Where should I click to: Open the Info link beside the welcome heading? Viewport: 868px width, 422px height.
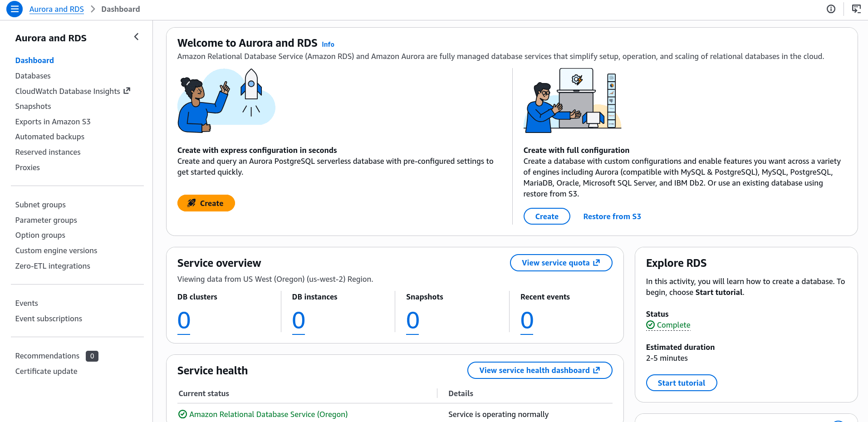coord(328,44)
